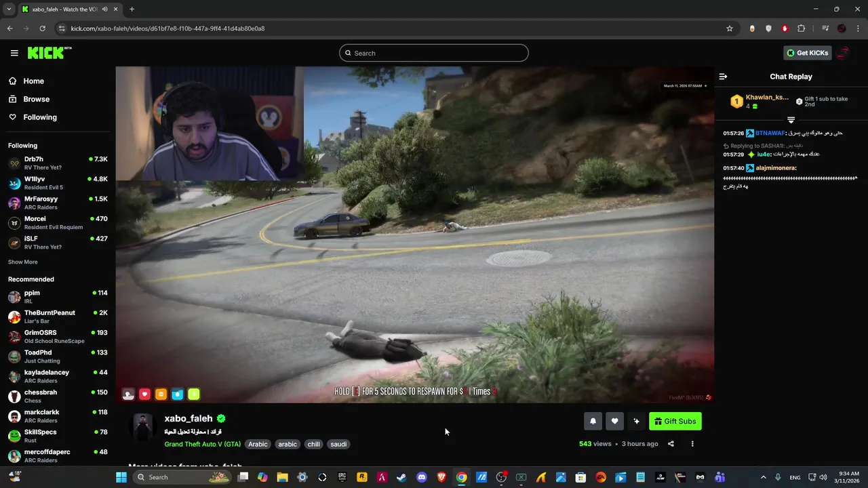Mute the tab via speaker icon
Image resolution: width=868 pixels, height=488 pixels.
pos(104,9)
